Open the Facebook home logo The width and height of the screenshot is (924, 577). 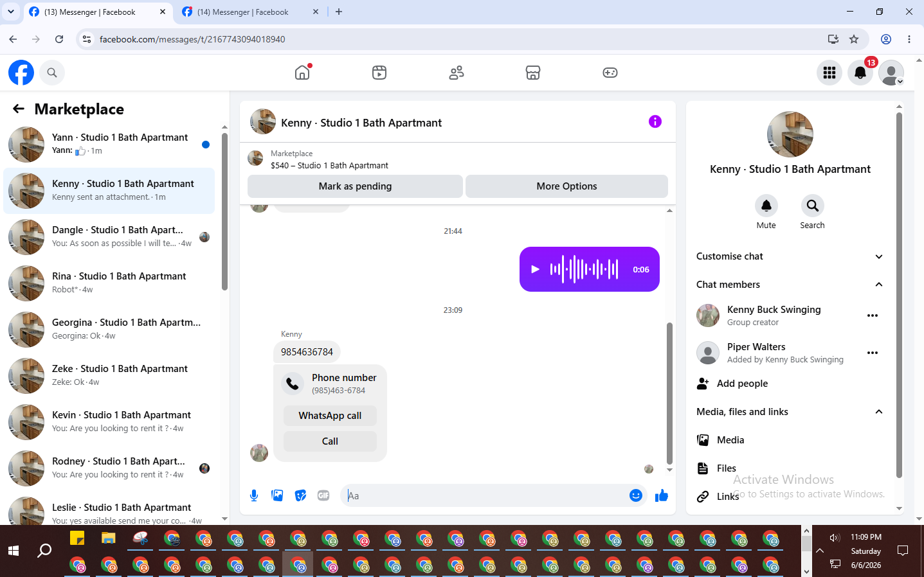tap(21, 73)
